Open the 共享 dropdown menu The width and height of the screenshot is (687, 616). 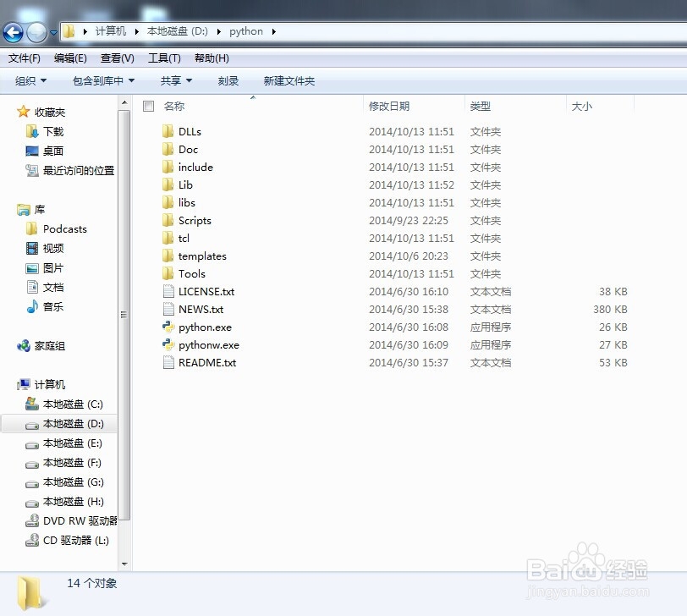[x=174, y=80]
